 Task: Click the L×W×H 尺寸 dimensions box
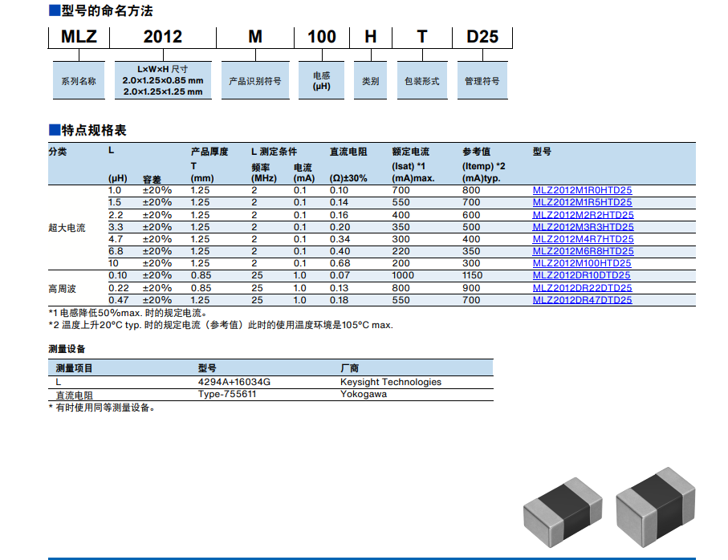click(163, 80)
